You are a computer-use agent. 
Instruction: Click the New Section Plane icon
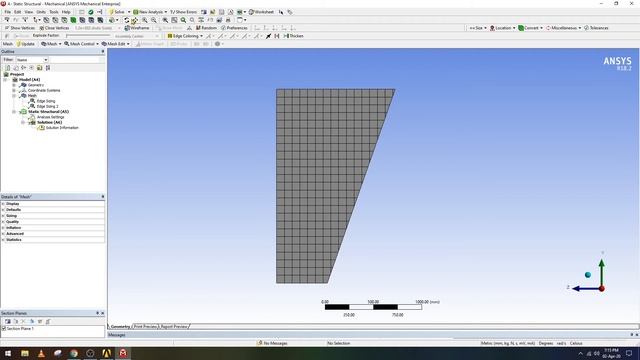click(x=8, y=321)
